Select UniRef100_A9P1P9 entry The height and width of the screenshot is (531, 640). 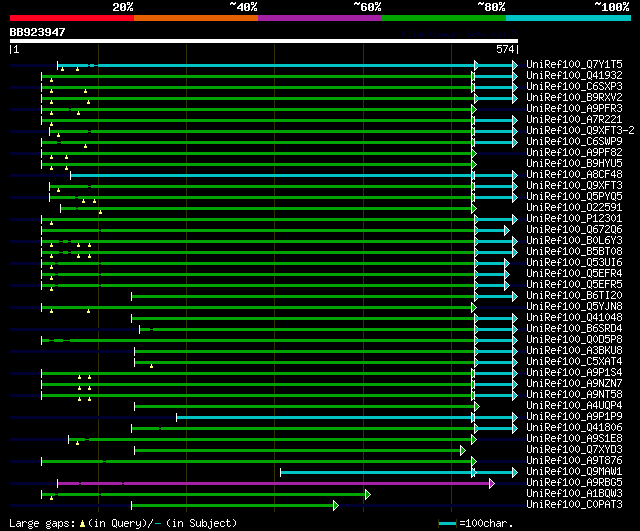(x=574, y=417)
